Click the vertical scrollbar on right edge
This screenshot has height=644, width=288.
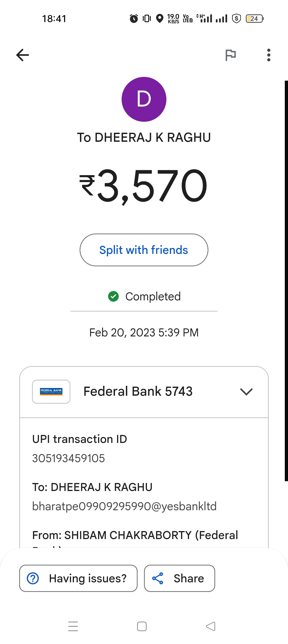286,280
